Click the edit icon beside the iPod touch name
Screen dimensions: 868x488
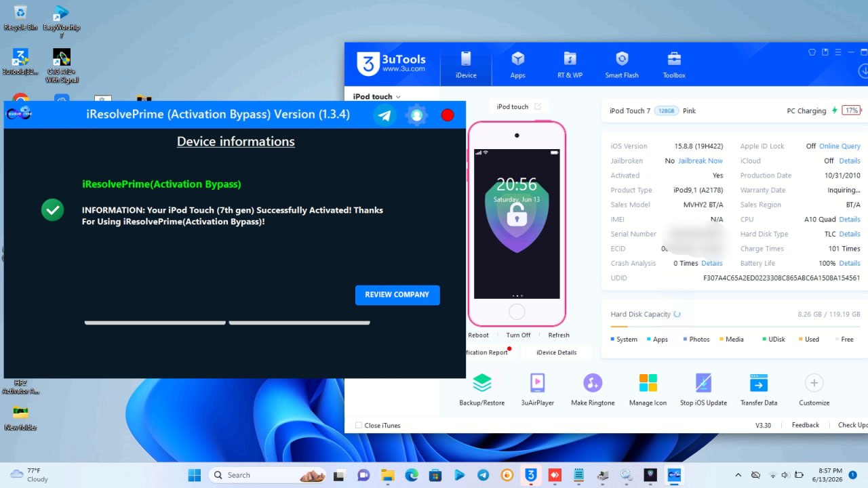pos(538,106)
